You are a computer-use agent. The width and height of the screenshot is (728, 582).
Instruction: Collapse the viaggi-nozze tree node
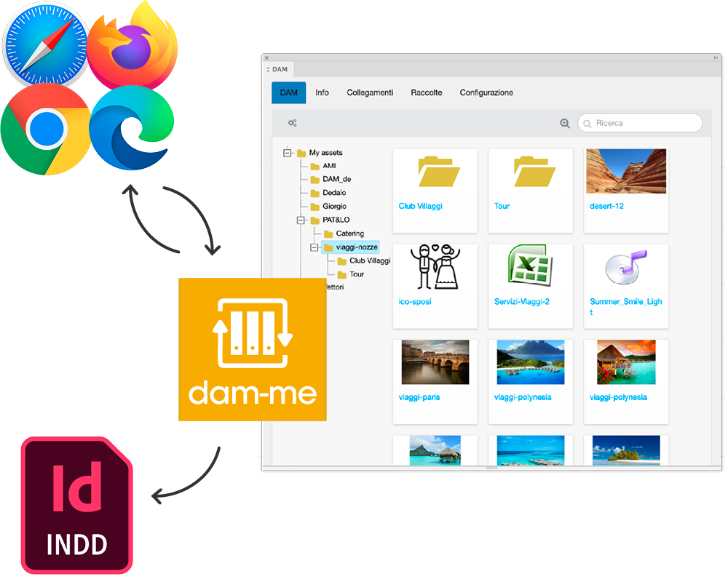tap(314, 247)
